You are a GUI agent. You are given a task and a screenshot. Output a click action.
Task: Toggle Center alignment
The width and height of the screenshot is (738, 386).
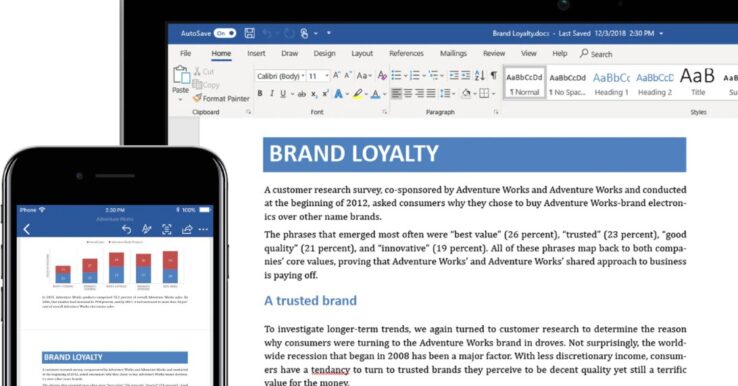408,93
